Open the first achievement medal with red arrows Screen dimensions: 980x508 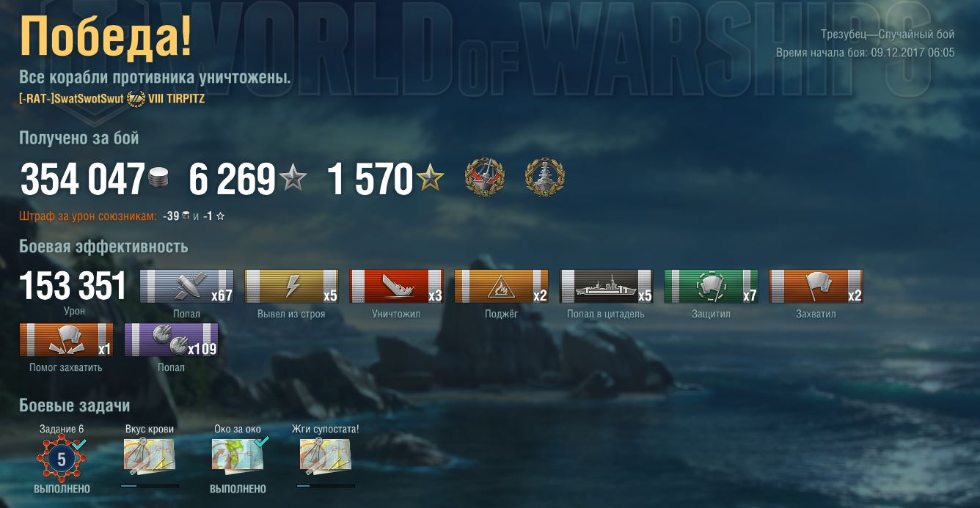click(485, 179)
